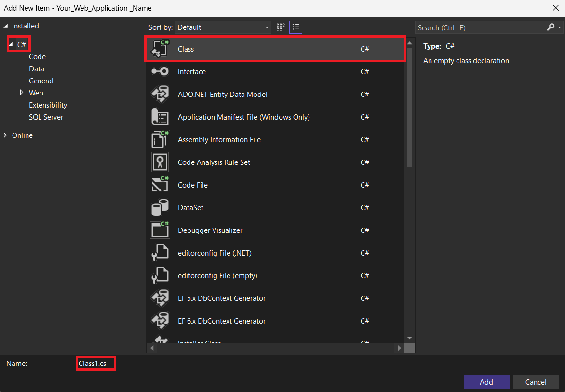Image resolution: width=565 pixels, height=392 pixels.
Task: Collapse the Installed node
Action: [x=6, y=26]
